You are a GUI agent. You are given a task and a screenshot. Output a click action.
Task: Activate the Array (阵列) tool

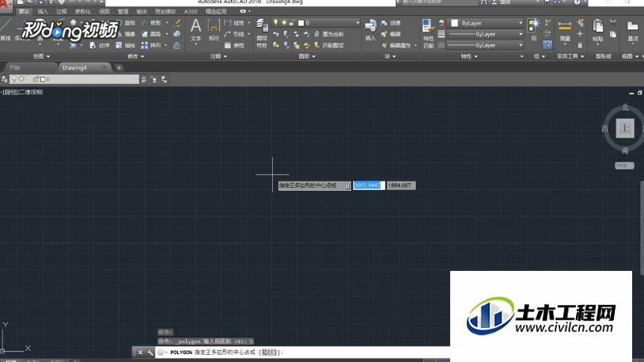[151, 45]
